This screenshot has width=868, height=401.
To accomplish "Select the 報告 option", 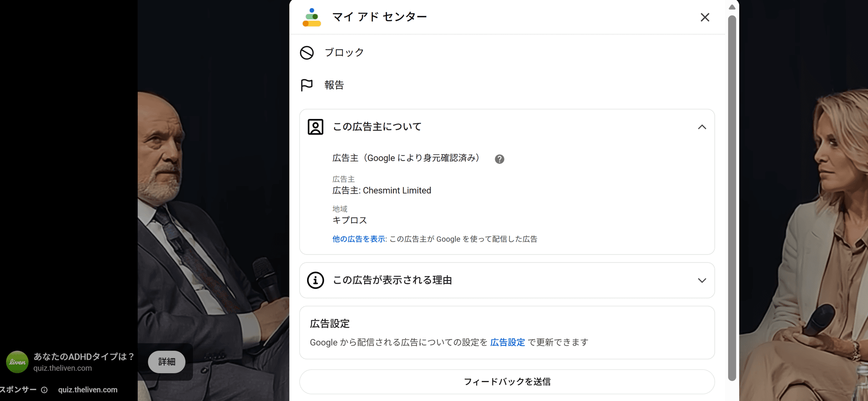I will (334, 85).
